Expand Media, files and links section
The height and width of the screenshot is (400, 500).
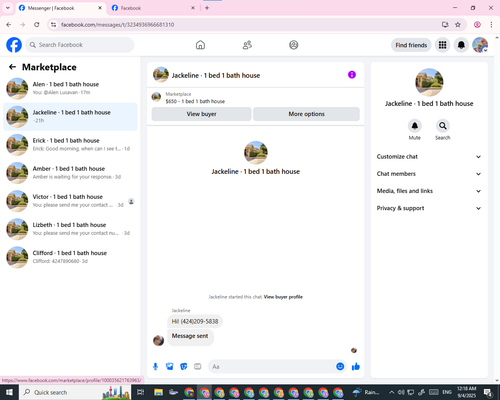point(429,191)
